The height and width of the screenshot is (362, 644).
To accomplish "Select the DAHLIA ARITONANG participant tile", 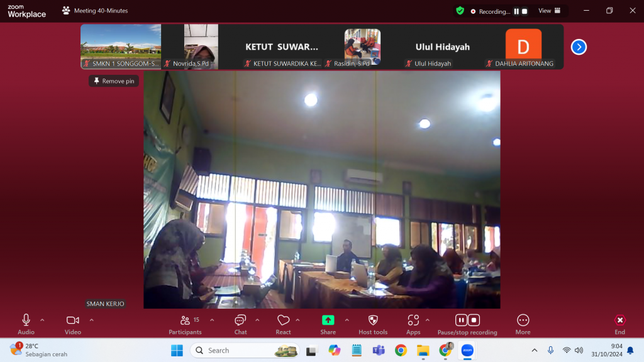I will click(x=523, y=47).
